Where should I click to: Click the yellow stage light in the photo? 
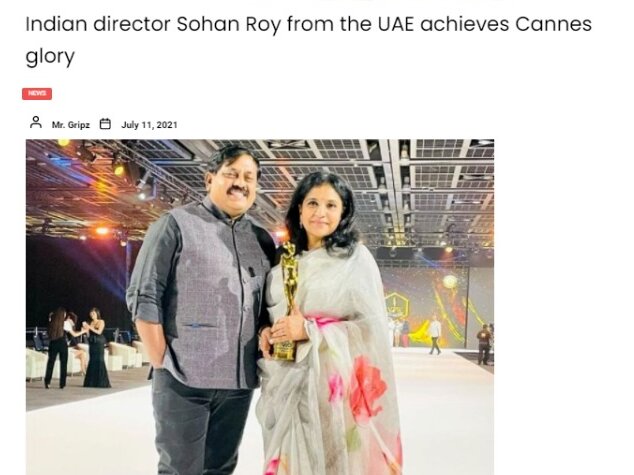coord(118,170)
